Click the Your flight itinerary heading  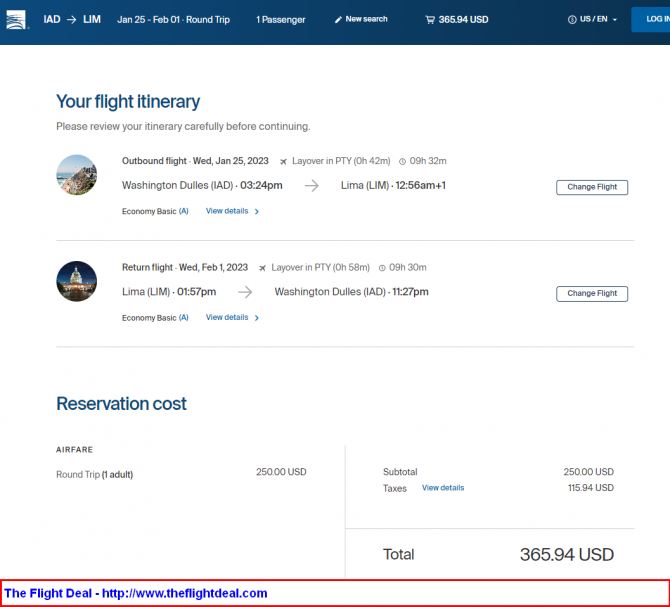point(128,102)
